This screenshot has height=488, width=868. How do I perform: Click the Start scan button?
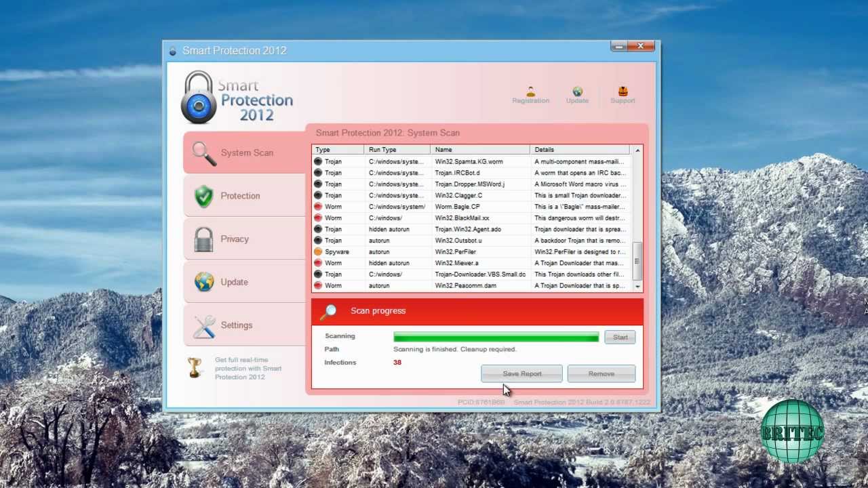point(620,337)
